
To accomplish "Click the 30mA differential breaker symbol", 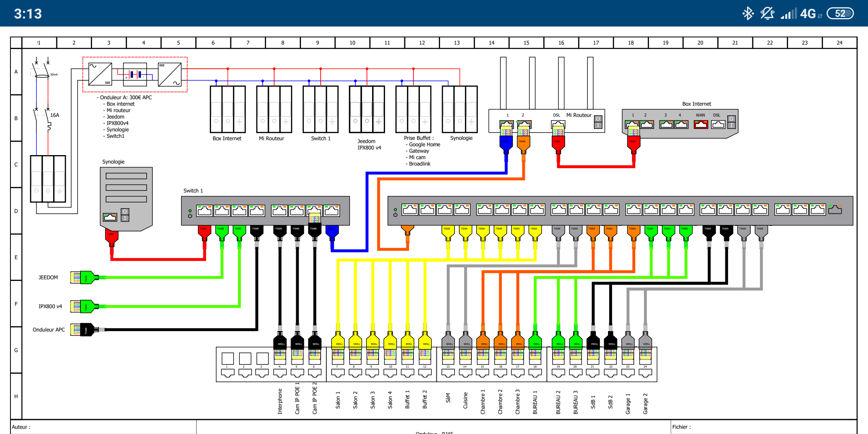I will (x=42, y=69).
